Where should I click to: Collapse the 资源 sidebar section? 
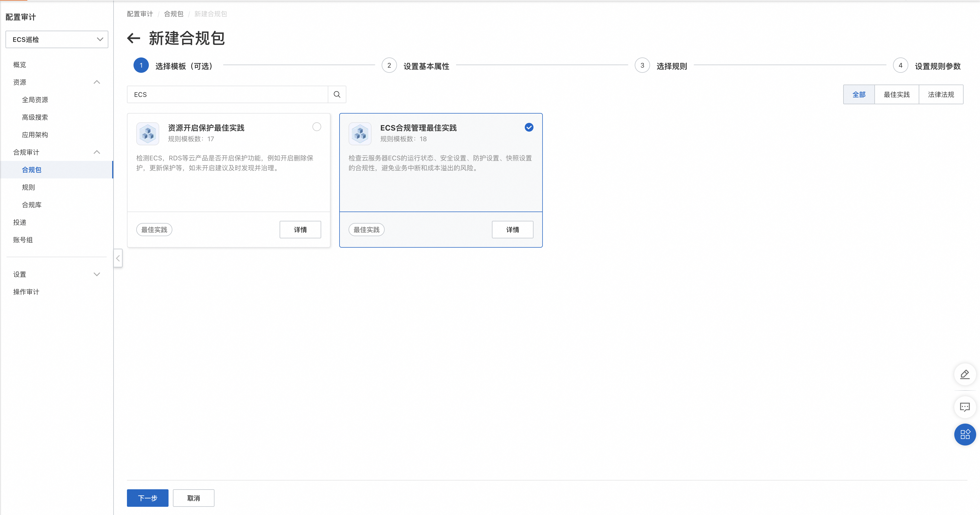[x=97, y=82]
